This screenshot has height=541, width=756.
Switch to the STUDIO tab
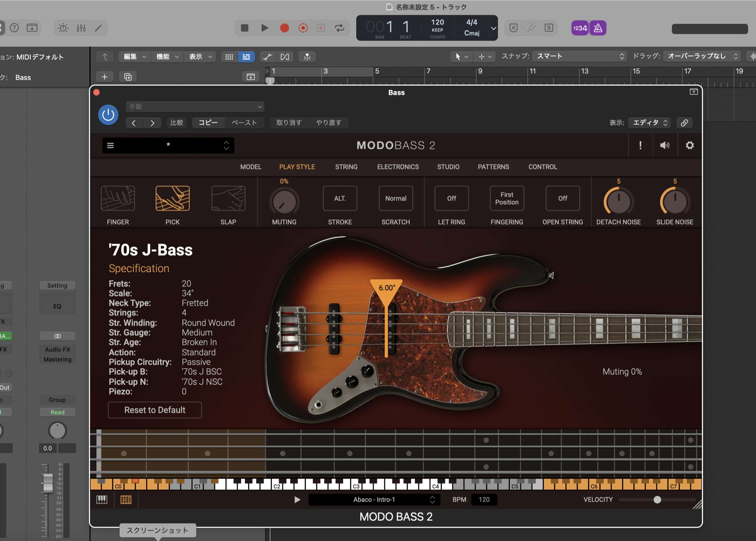click(x=448, y=167)
